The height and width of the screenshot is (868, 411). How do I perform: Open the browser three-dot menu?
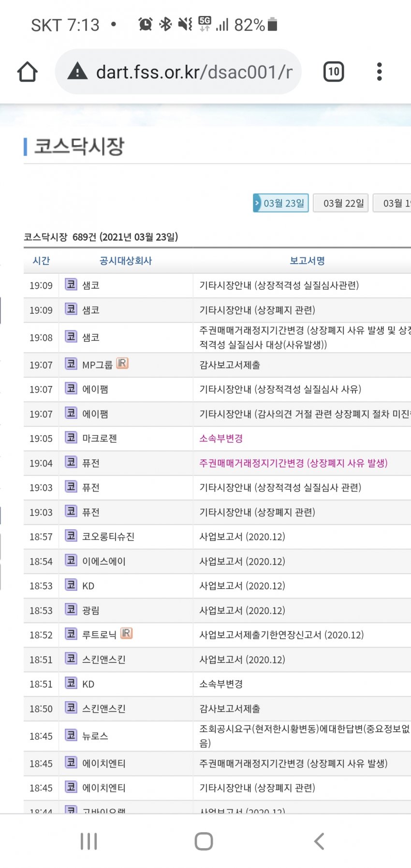pos(380,72)
